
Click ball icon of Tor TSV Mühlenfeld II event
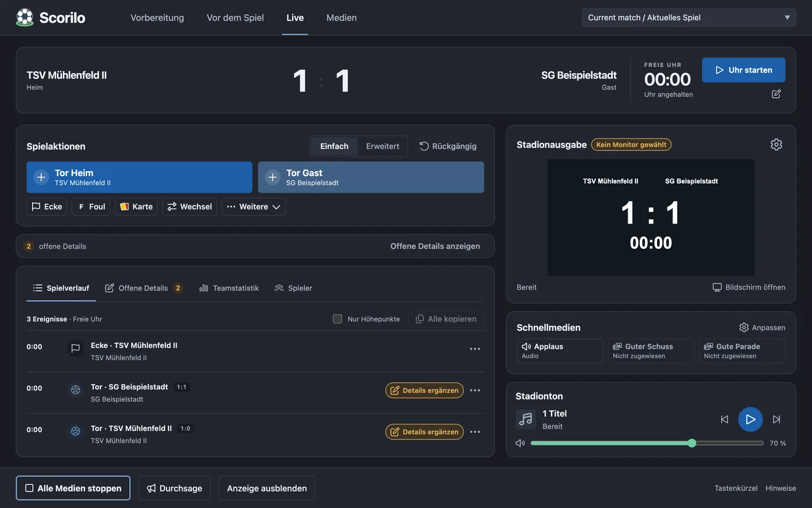76,431
